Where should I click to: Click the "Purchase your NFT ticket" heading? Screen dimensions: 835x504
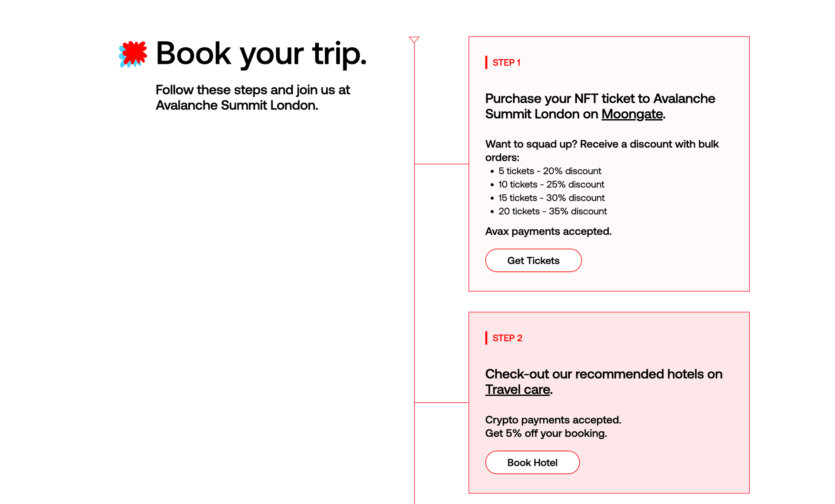(x=600, y=106)
